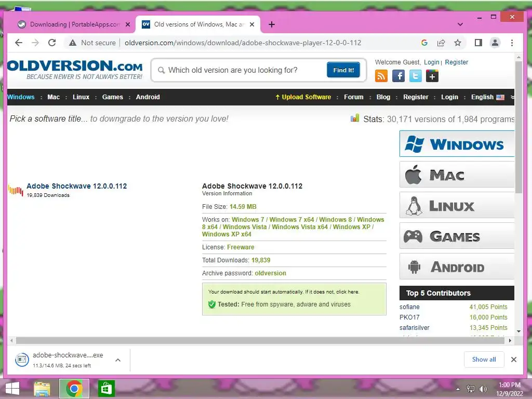Screen dimensions: 532x399
Task: Select the Mac nav menu item
Action: [x=54, y=97]
